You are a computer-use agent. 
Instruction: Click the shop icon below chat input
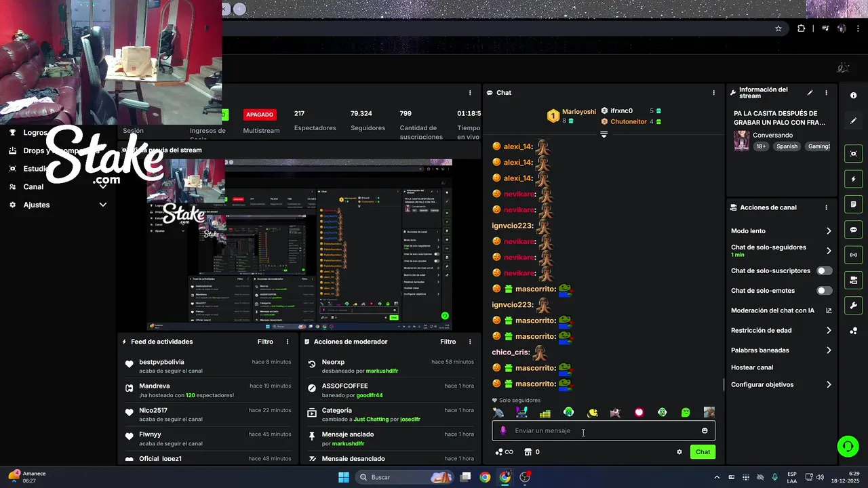[528, 452]
